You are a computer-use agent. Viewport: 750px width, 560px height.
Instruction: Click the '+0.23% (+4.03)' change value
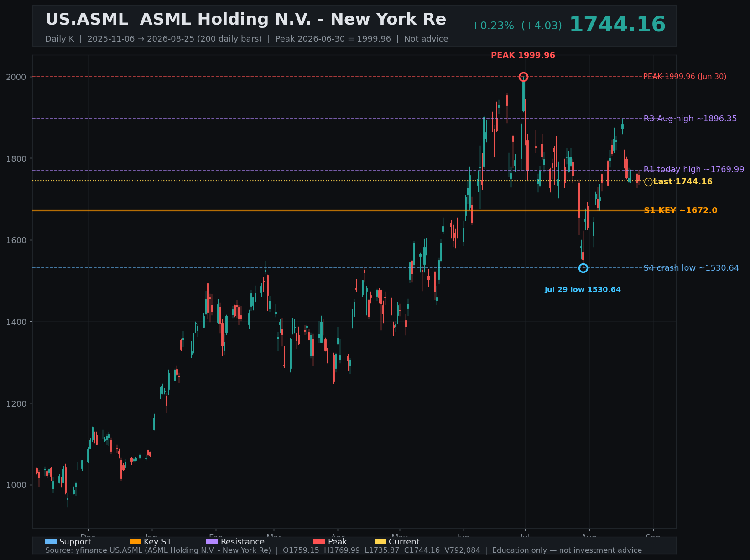point(516,26)
